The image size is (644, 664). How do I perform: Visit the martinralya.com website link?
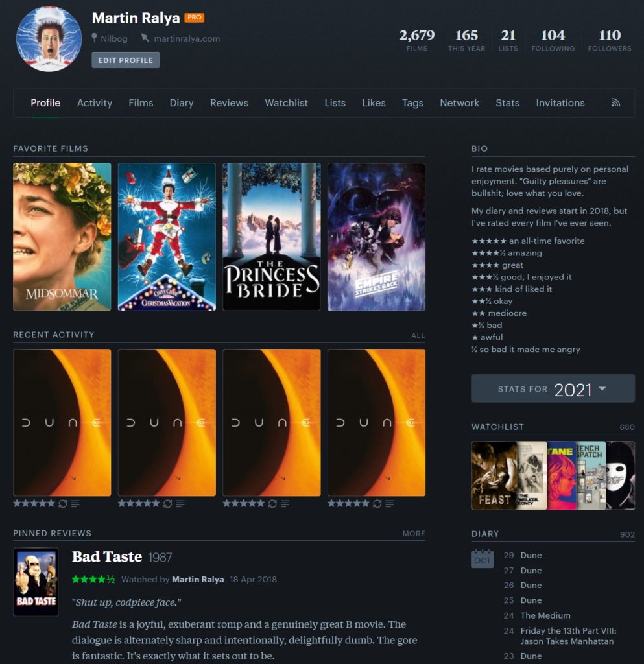coord(187,38)
